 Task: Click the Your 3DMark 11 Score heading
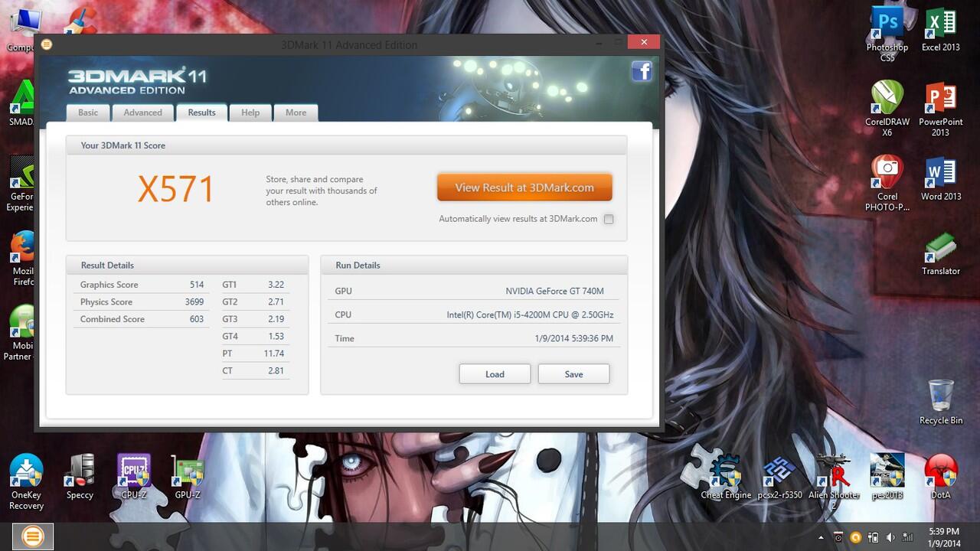coord(122,145)
